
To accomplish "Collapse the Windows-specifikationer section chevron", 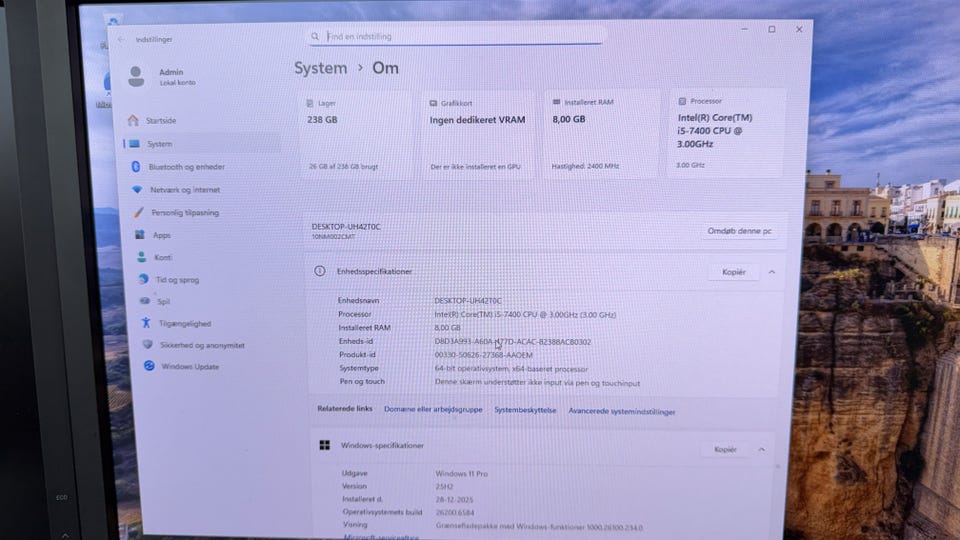I will (x=762, y=450).
